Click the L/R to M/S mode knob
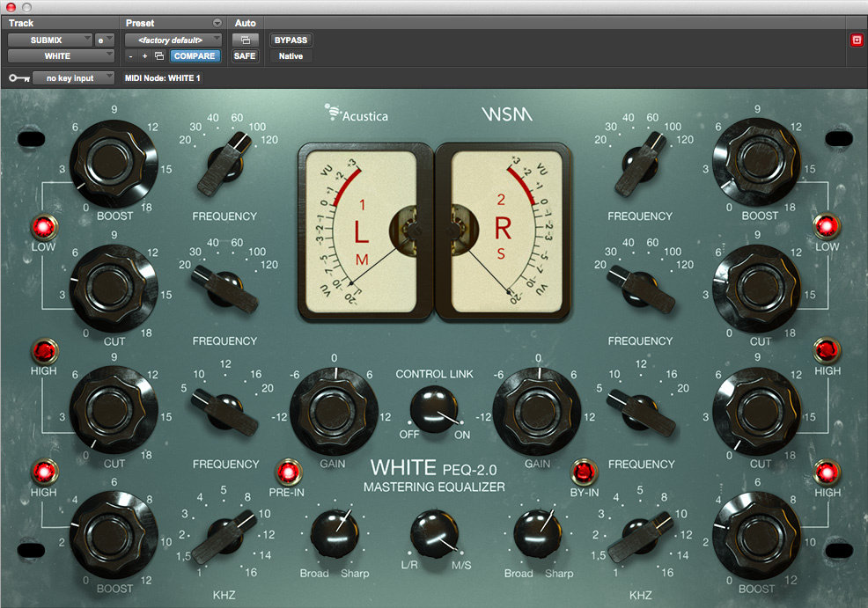868x608 pixels. (435, 534)
